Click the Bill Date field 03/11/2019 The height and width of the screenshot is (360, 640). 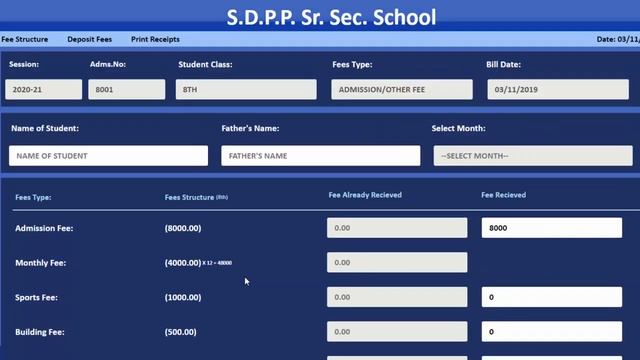coord(558,89)
